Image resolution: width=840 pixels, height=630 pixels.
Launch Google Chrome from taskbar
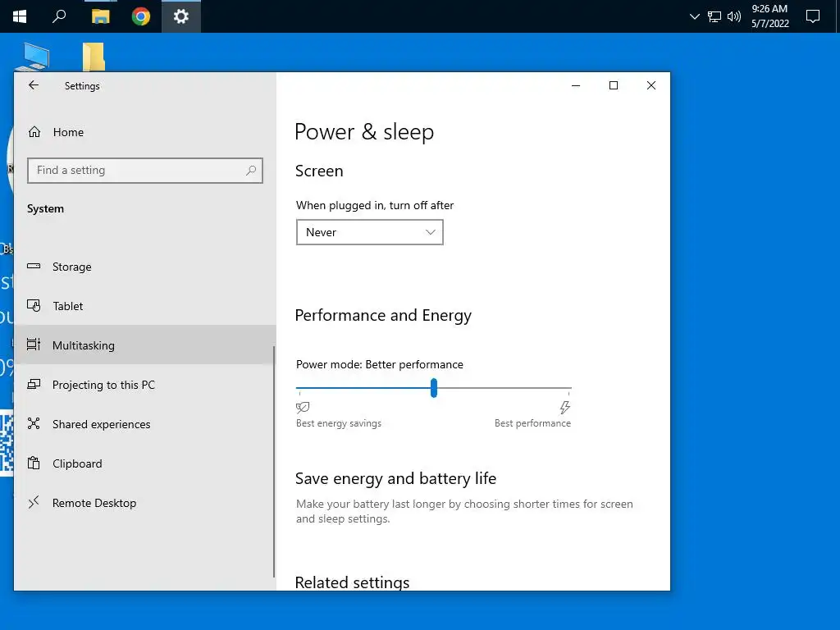click(141, 16)
